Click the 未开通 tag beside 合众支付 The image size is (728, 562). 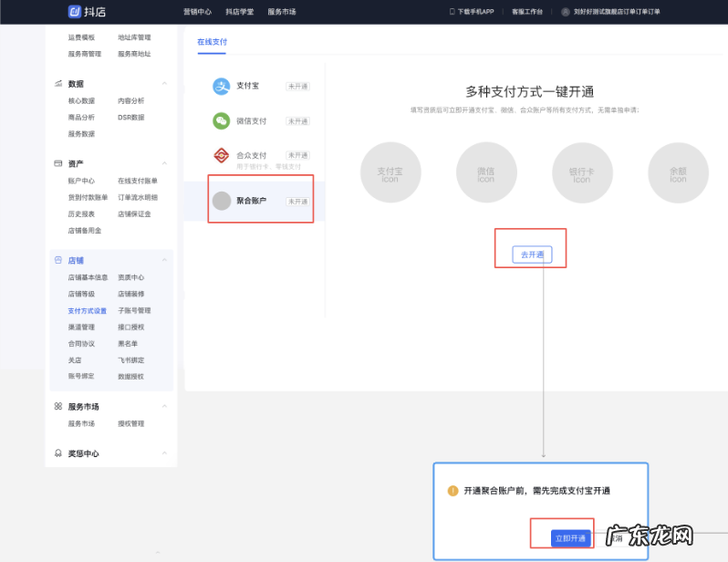coord(297,155)
